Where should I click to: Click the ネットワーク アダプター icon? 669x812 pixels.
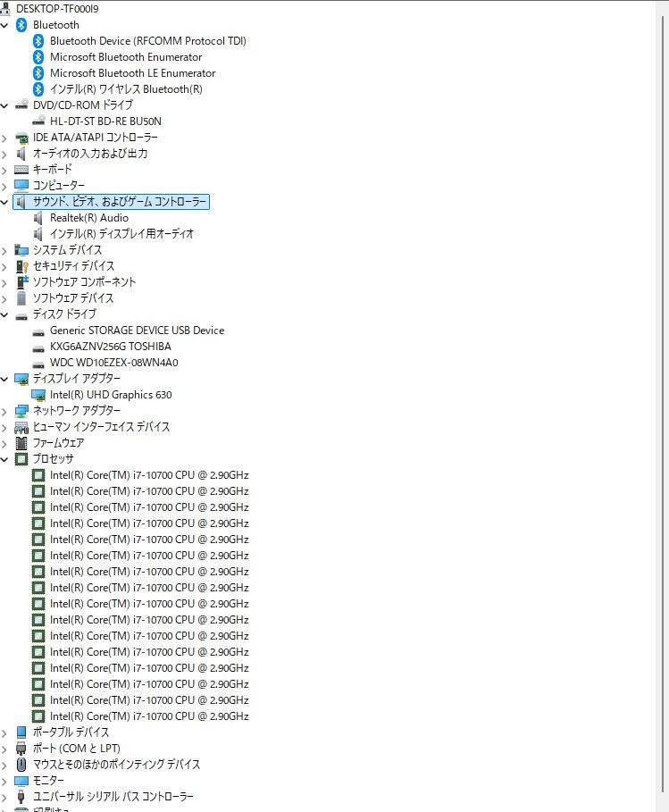pos(21,411)
